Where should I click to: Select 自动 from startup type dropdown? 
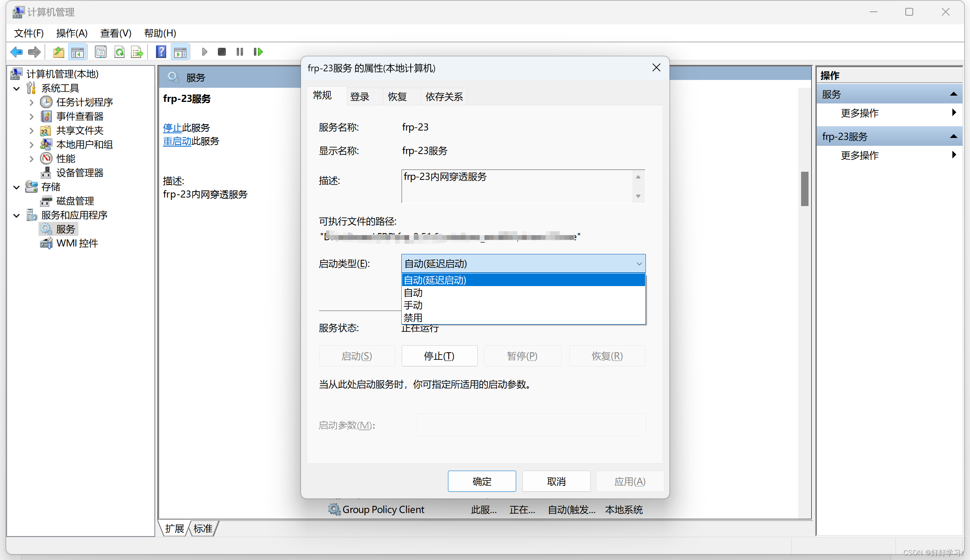click(x=413, y=293)
